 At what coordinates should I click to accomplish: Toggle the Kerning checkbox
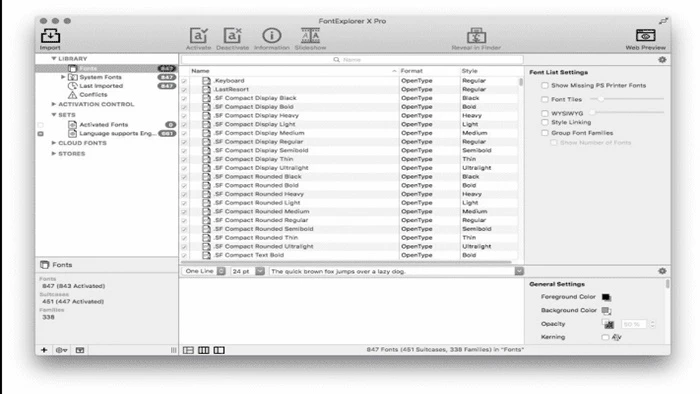[605, 337]
